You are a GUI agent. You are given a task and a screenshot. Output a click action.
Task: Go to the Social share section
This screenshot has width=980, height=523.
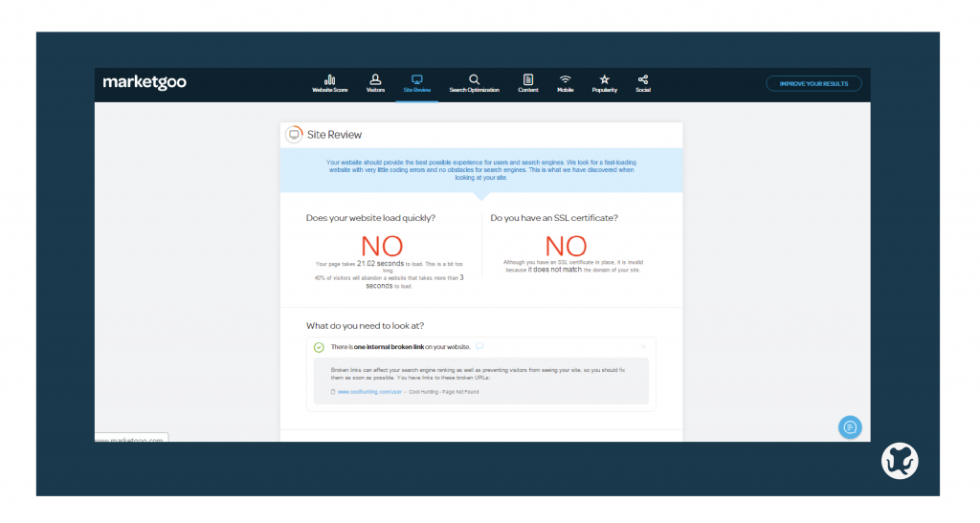click(643, 83)
